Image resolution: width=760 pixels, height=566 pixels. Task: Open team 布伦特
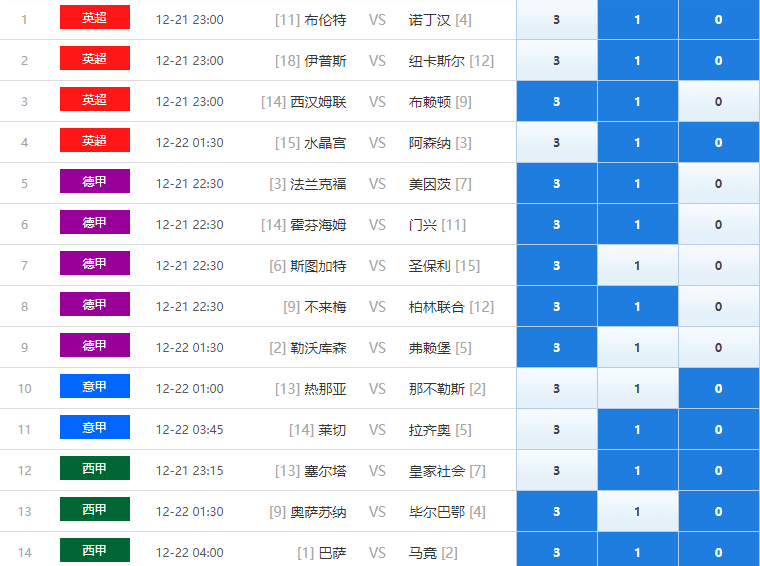325,20
